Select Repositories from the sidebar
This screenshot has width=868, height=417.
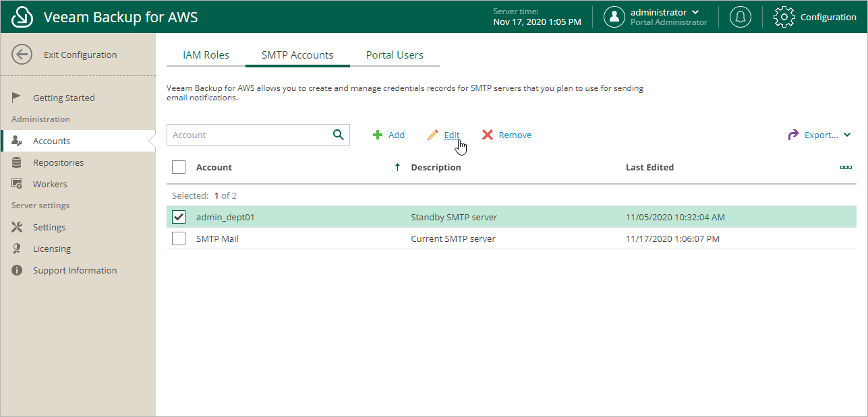pyautogui.click(x=59, y=162)
